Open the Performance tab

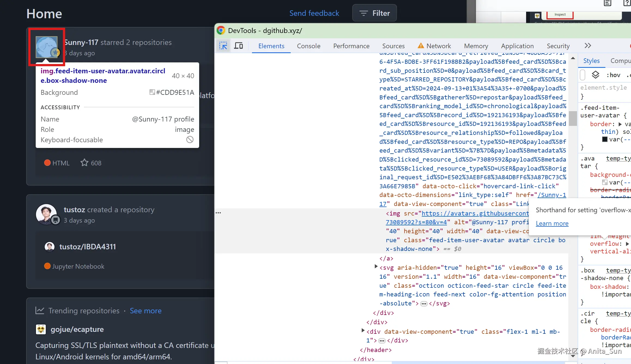click(x=351, y=46)
